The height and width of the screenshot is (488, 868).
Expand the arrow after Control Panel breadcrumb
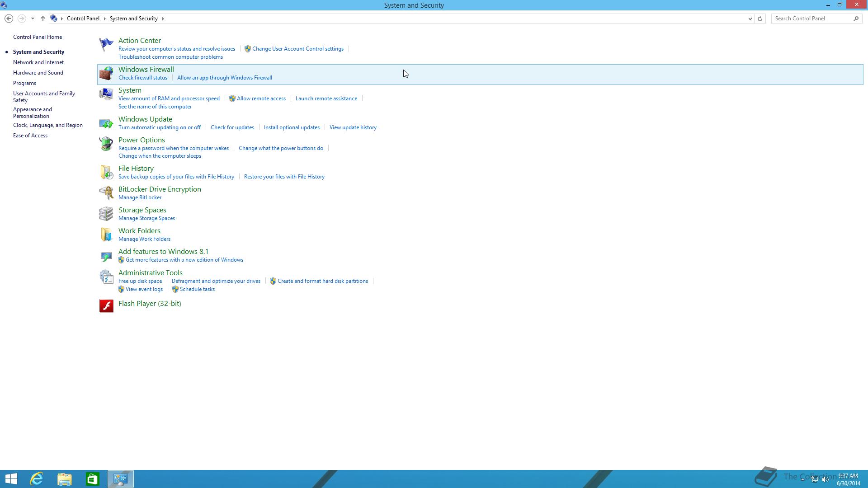(x=104, y=19)
